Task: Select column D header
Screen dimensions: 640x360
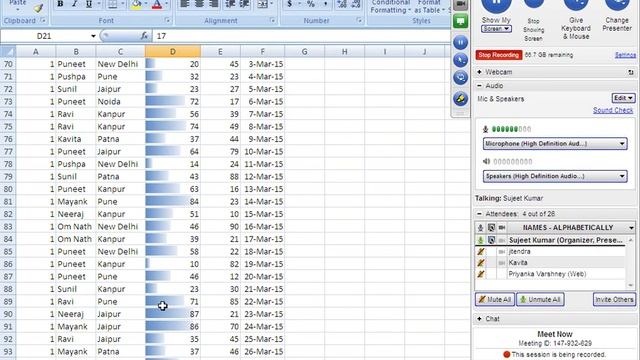Action: click(173, 52)
